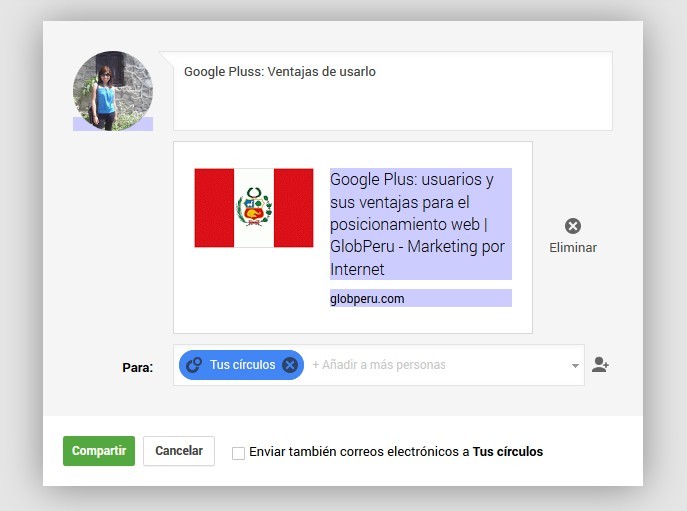Click the Eliminar label

coord(573,248)
